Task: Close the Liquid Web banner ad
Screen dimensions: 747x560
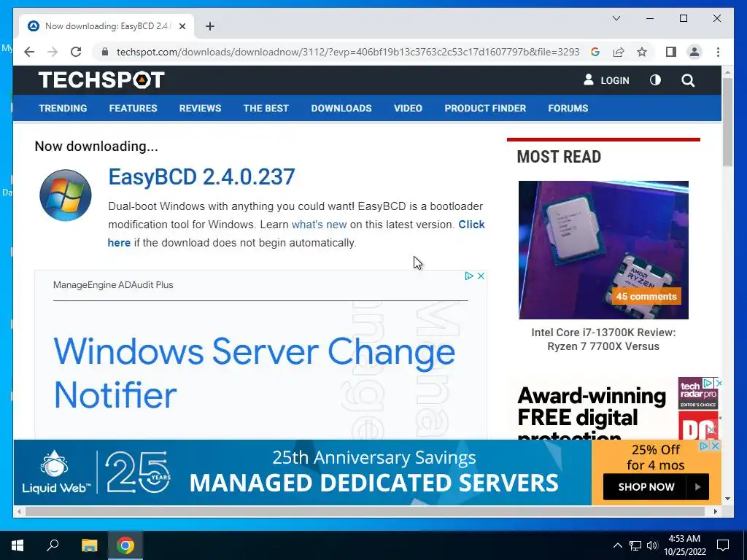Action: (x=715, y=446)
